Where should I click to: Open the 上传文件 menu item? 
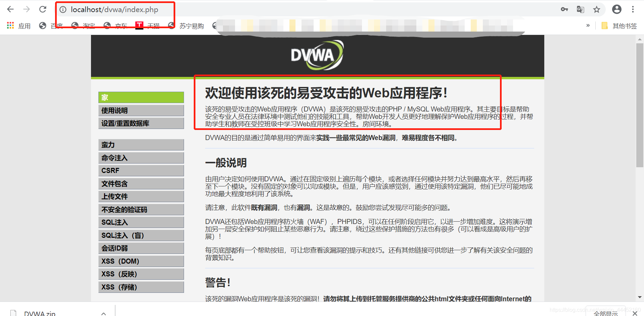click(x=141, y=196)
